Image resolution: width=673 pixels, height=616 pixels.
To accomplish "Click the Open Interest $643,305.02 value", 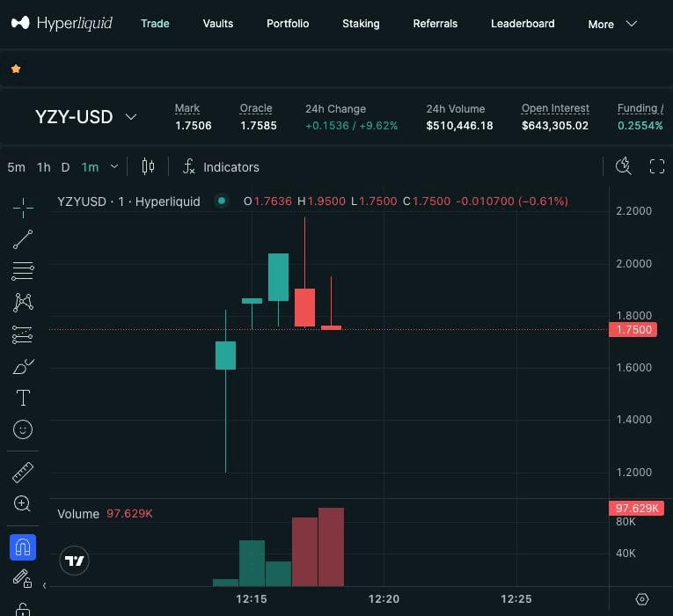I will click(x=555, y=126).
